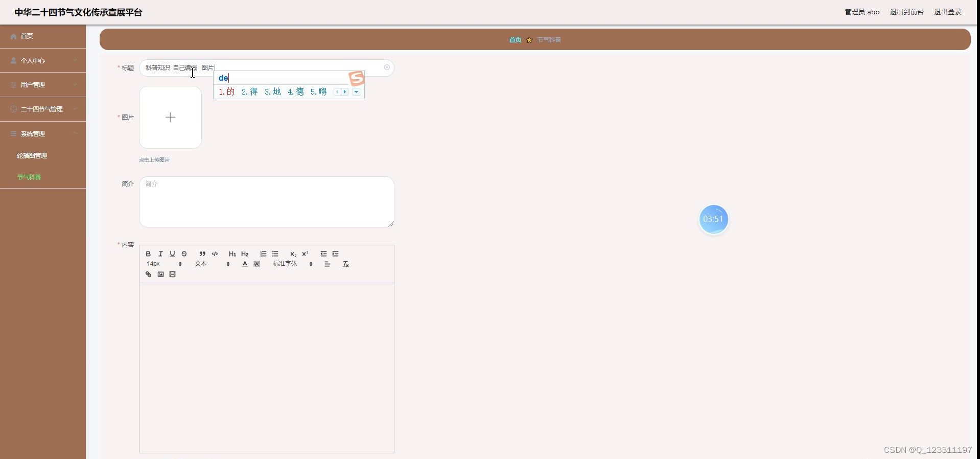This screenshot has height=459, width=980.
Task: Toggle underline formatting in content editor
Action: coord(172,254)
